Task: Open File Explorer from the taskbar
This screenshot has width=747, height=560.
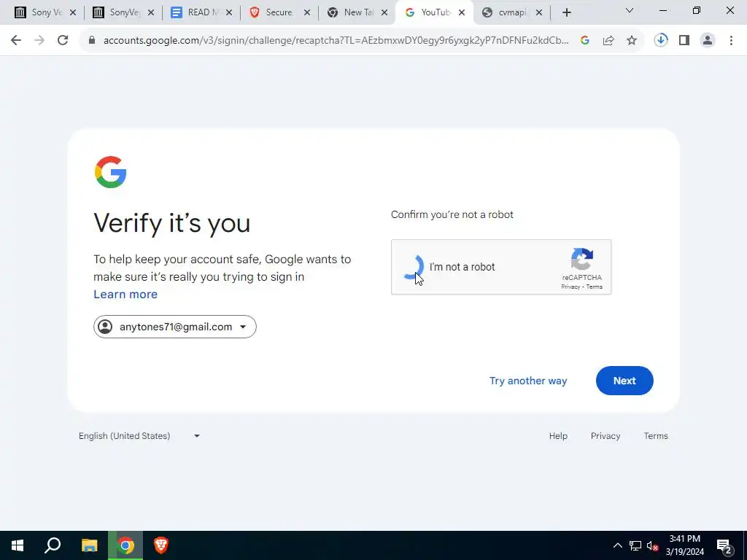Action: (x=89, y=545)
